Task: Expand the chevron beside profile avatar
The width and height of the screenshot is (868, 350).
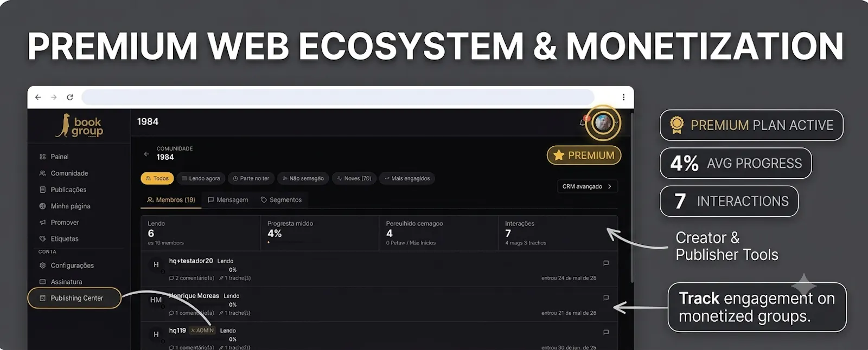Action: tap(617, 123)
